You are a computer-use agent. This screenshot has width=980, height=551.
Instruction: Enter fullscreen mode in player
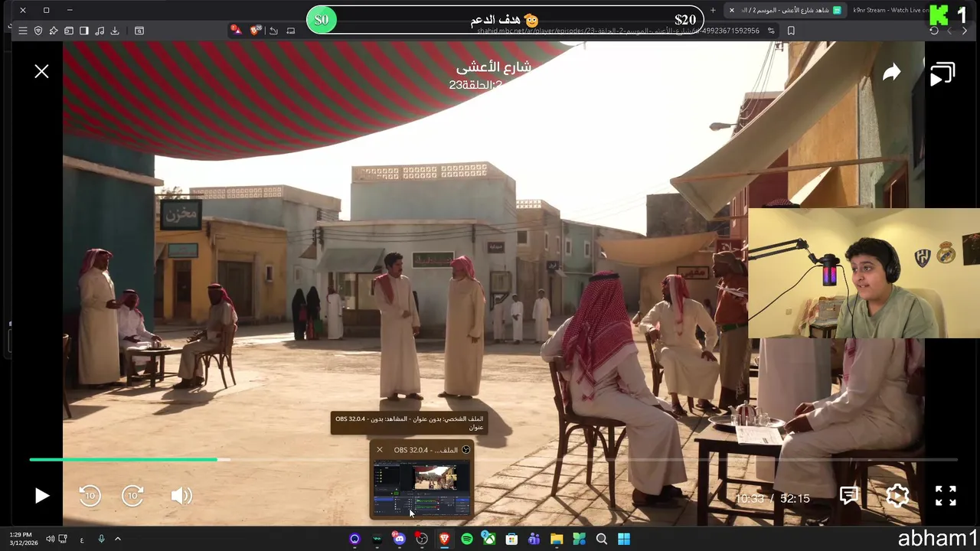click(946, 496)
